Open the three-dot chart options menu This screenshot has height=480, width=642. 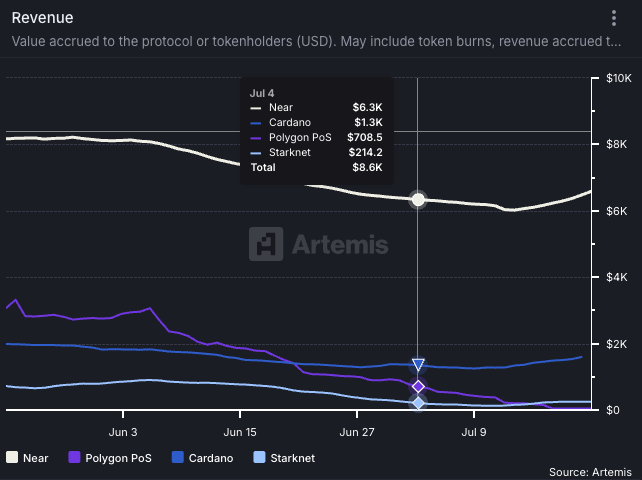[613, 18]
